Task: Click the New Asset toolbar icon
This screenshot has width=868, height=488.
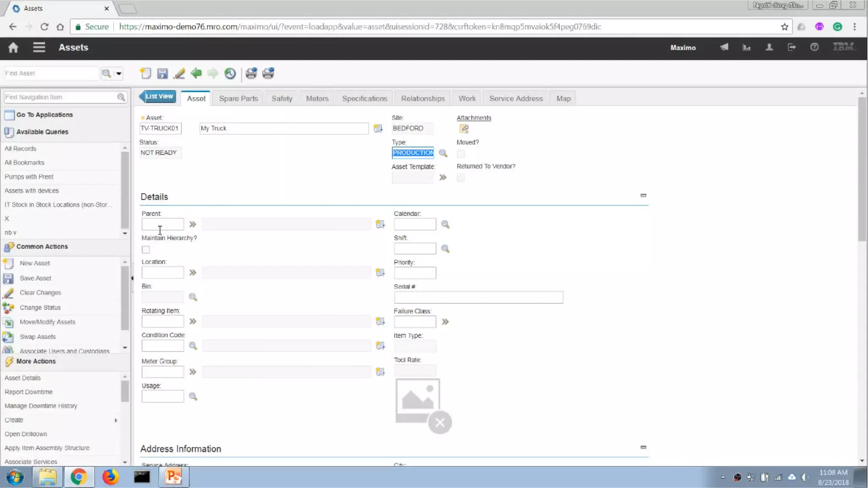Action: (x=145, y=73)
